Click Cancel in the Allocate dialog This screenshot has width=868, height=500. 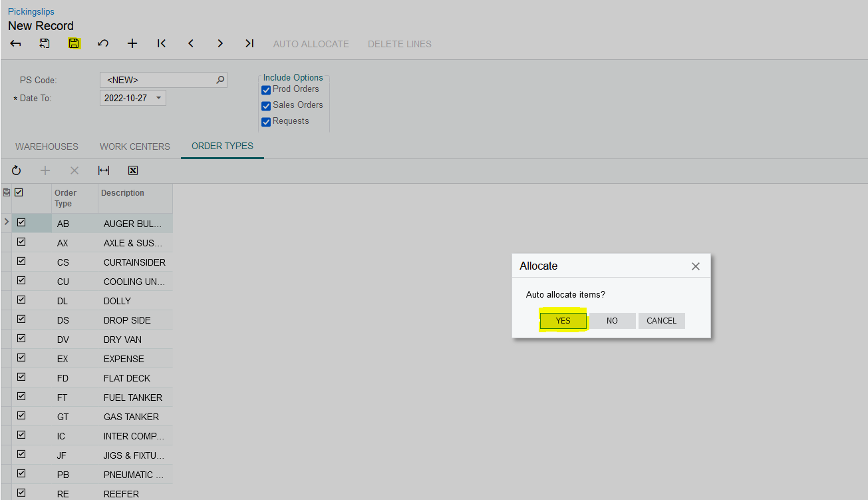tap(661, 321)
